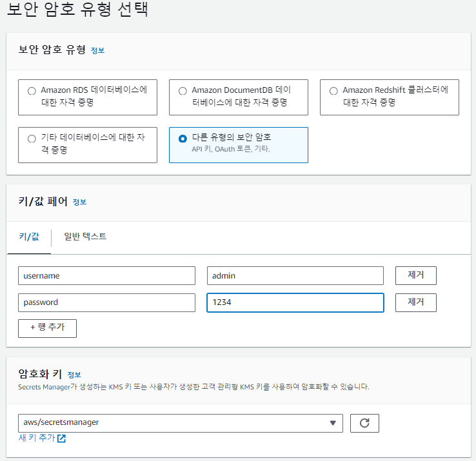Click the password key input field
Viewport: 476px width, 461px height.
tap(106, 302)
